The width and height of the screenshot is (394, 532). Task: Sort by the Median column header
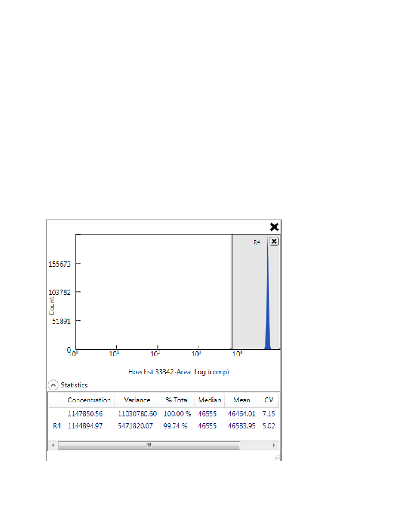point(209,400)
